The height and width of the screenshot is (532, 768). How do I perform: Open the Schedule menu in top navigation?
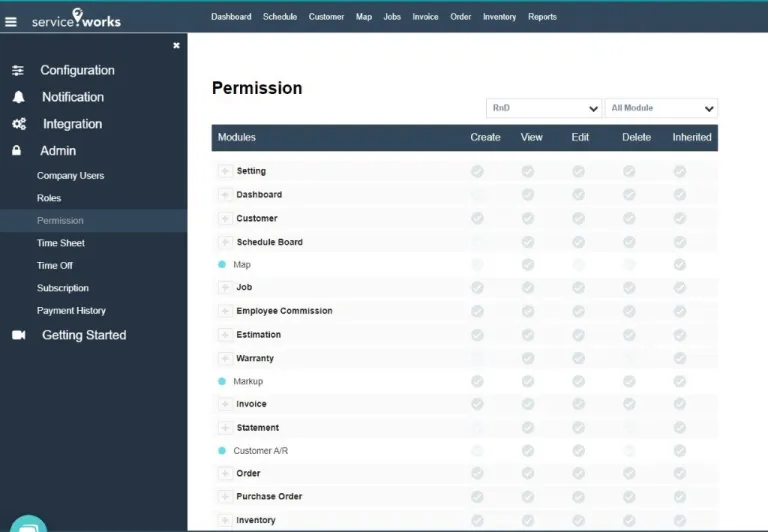click(280, 17)
